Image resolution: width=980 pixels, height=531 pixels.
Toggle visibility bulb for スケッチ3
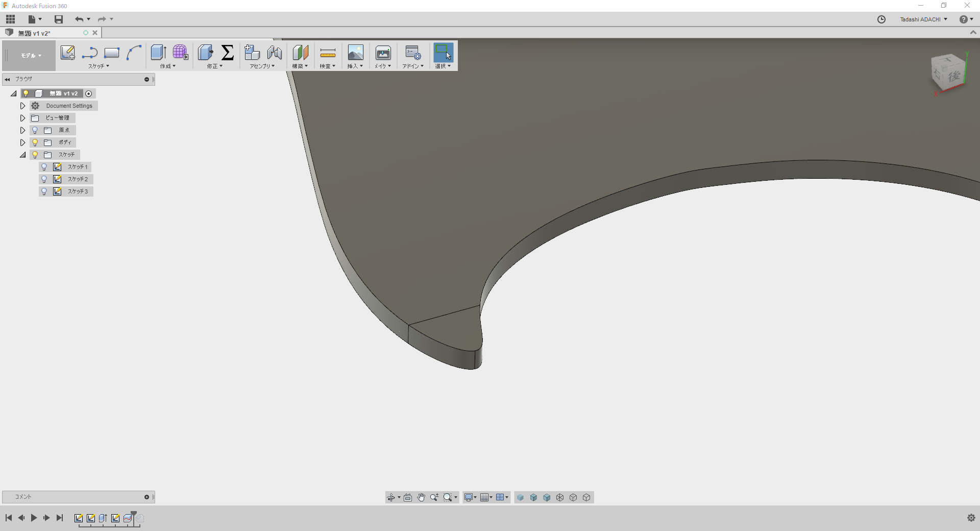(44, 191)
